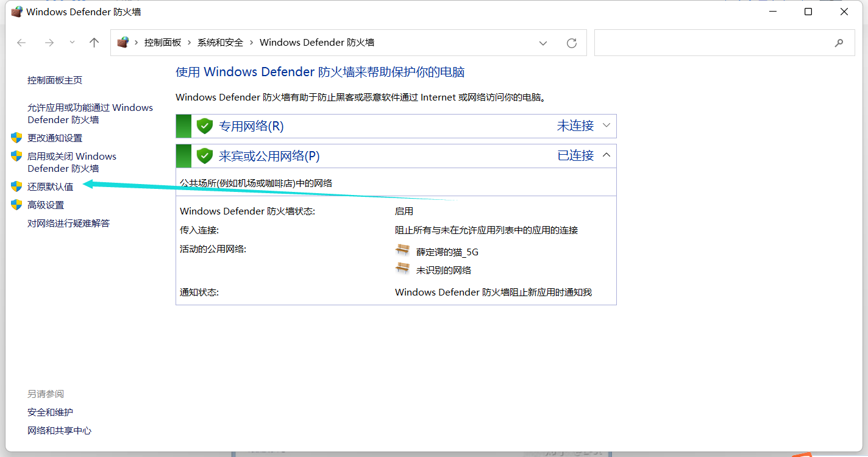Screen dimensions: 868x457
Task: Click green shield icon of 来宾或公用网络(P)
Action: [205, 156]
